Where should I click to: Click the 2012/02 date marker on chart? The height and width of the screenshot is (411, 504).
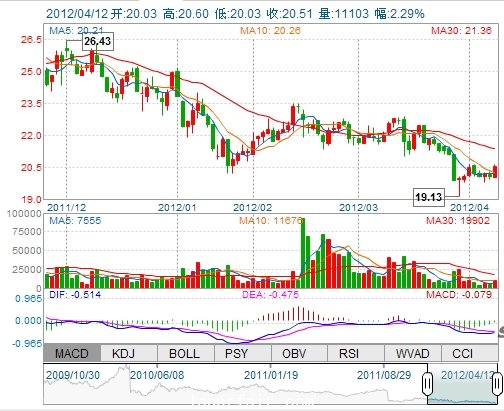coord(252,208)
